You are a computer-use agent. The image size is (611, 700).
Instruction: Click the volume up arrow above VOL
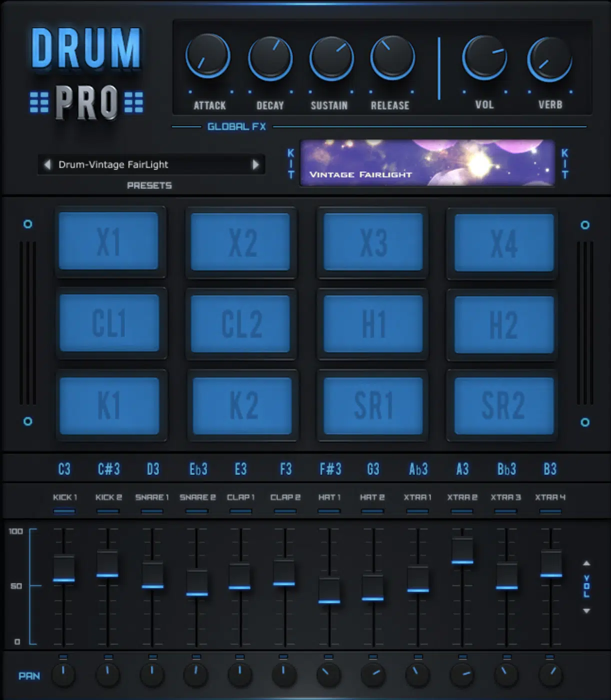[586, 563]
